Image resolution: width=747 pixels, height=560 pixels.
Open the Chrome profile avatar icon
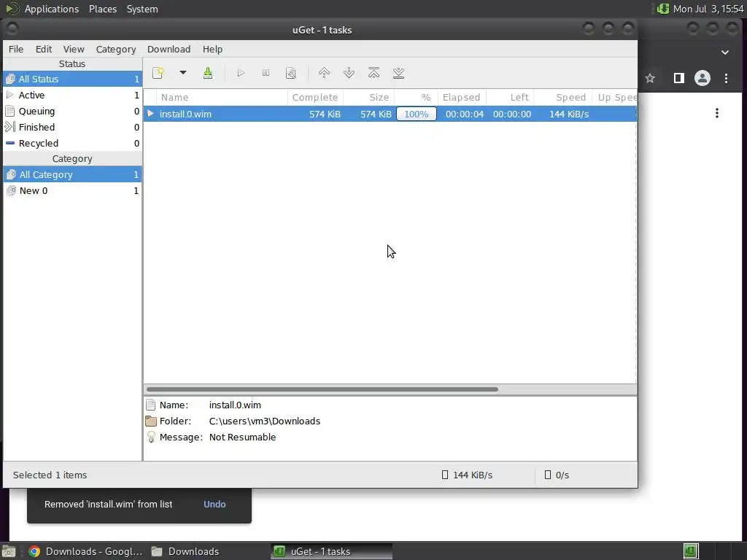[x=703, y=78]
